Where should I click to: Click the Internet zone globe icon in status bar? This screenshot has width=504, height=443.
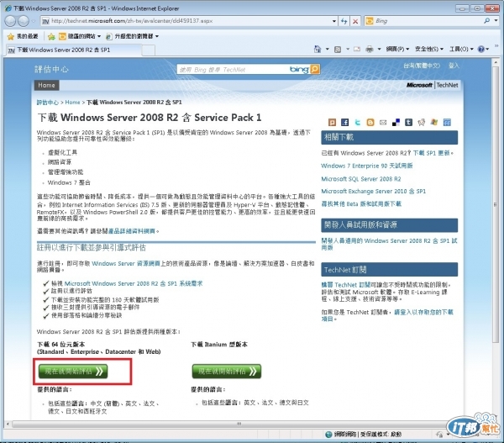(x=328, y=435)
